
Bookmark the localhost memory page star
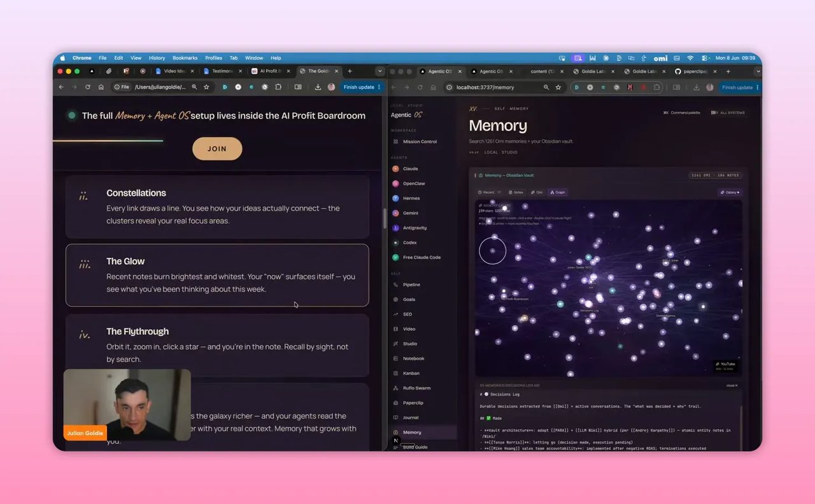point(558,87)
